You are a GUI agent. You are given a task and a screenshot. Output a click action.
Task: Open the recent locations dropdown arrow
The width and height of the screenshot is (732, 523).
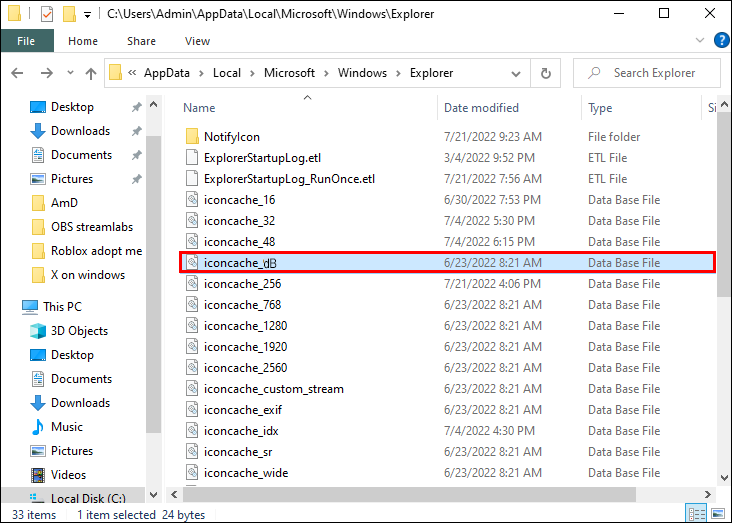point(70,73)
